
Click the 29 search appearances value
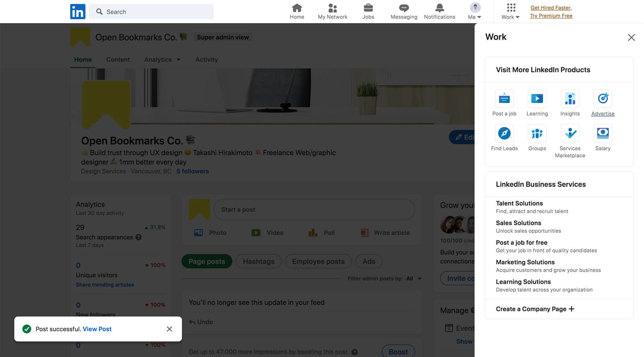point(80,227)
